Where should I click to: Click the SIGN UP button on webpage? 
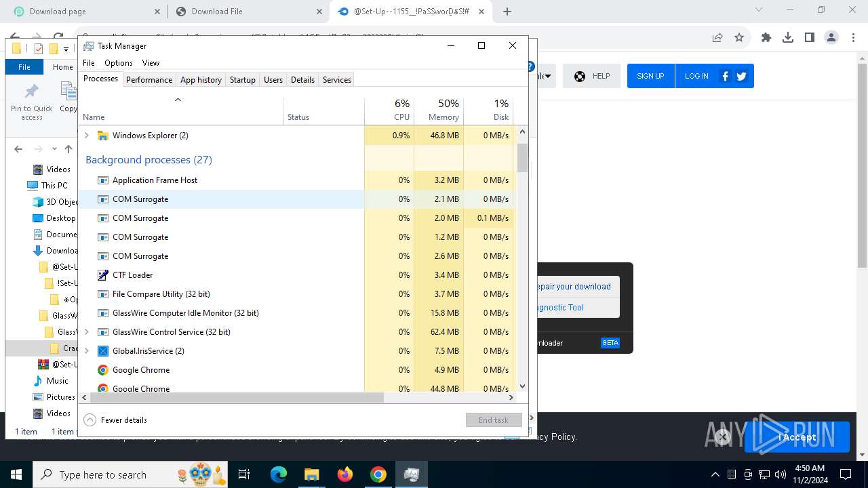pos(650,76)
